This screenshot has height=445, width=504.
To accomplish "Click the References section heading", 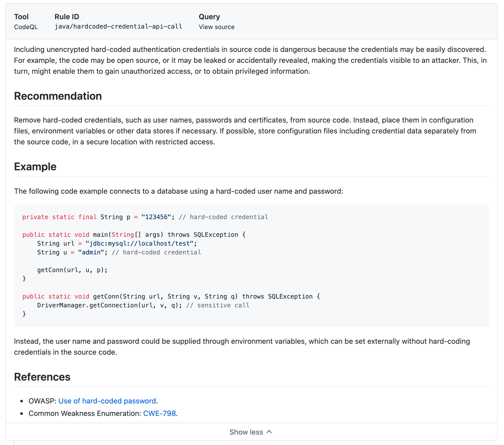I will (42, 377).
